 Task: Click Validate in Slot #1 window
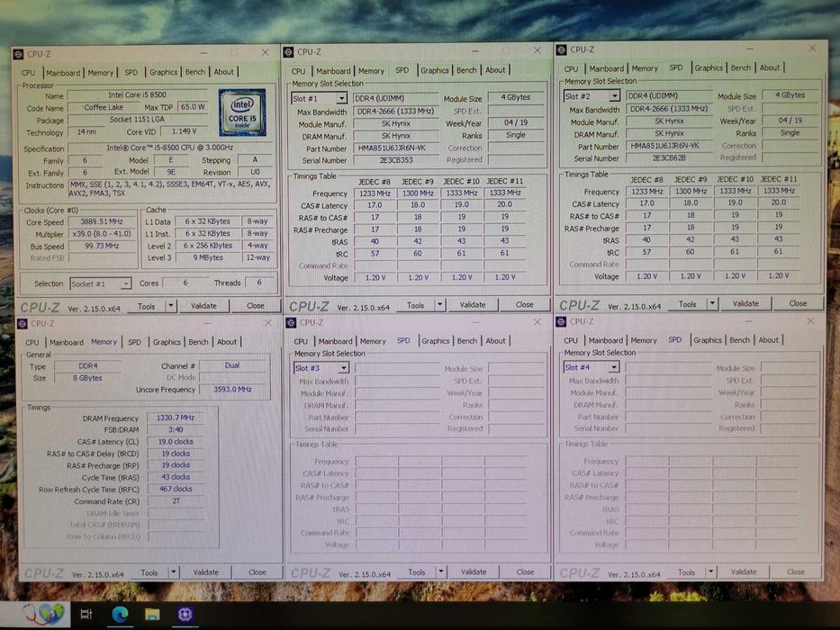473,305
